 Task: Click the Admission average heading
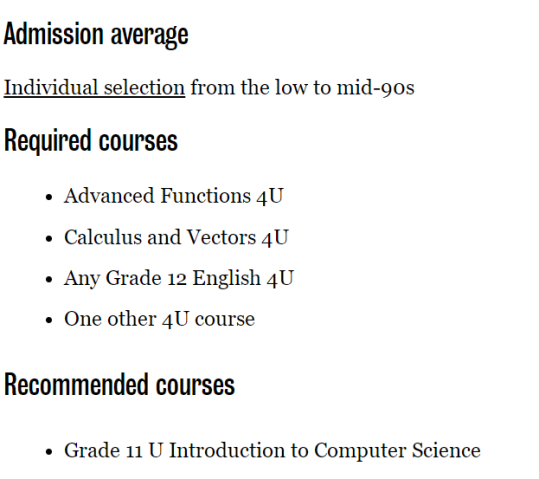96,34
